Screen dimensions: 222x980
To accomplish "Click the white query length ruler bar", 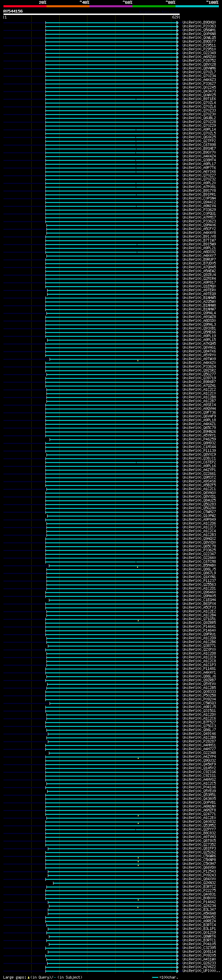I will [91, 14].
